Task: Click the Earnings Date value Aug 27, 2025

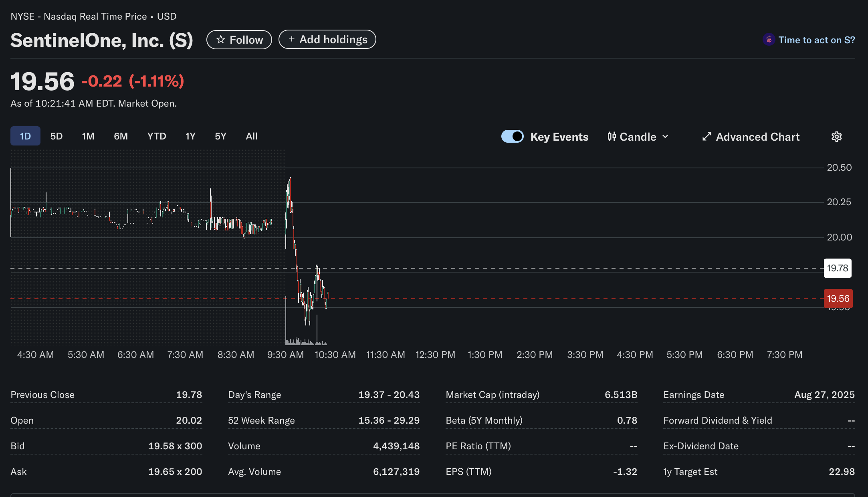Action: (824, 395)
